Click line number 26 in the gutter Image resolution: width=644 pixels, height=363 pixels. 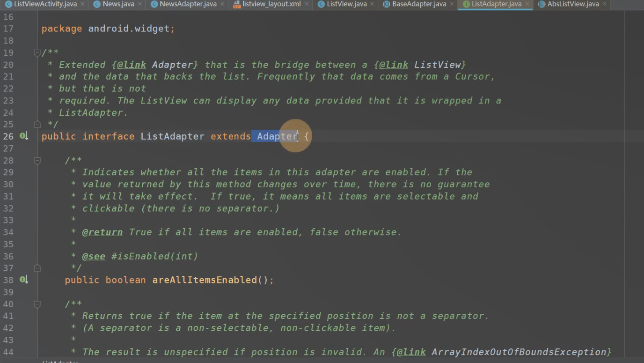click(8, 136)
